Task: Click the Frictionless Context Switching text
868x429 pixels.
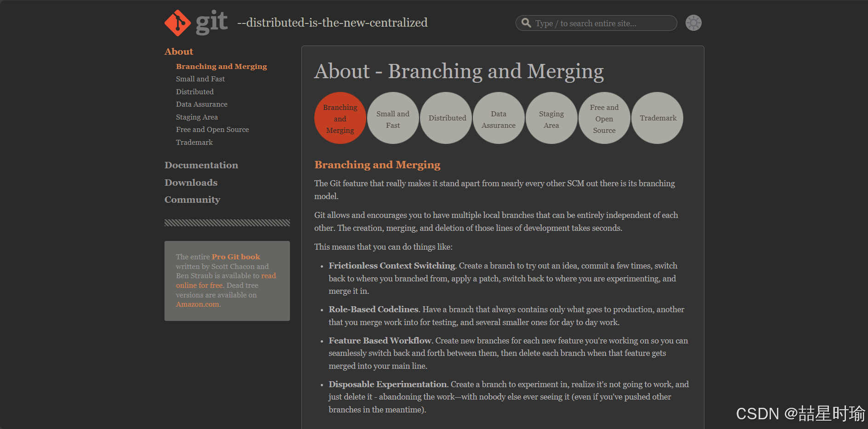Action: [x=392, y=266]
